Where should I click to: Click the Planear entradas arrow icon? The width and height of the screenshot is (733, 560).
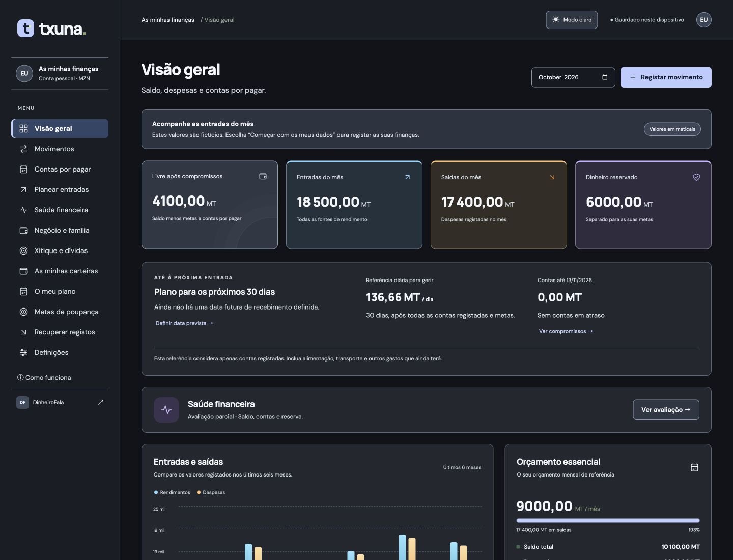(x=23, y=189)
